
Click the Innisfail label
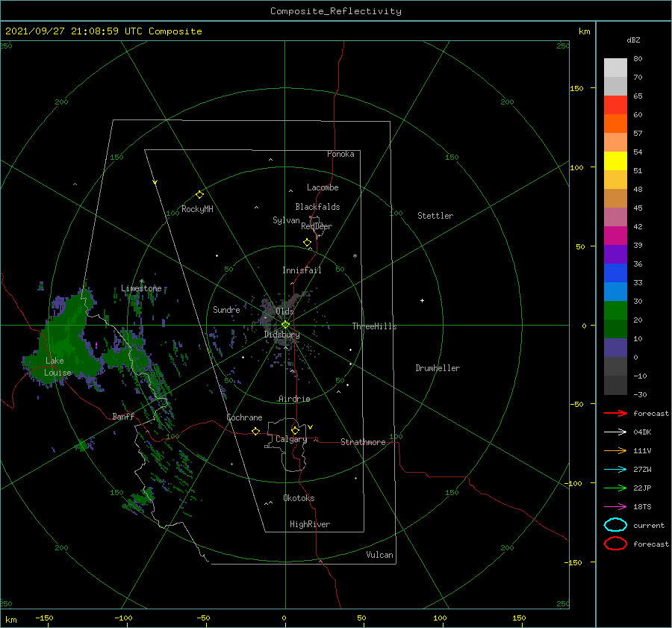click(302, 270)
